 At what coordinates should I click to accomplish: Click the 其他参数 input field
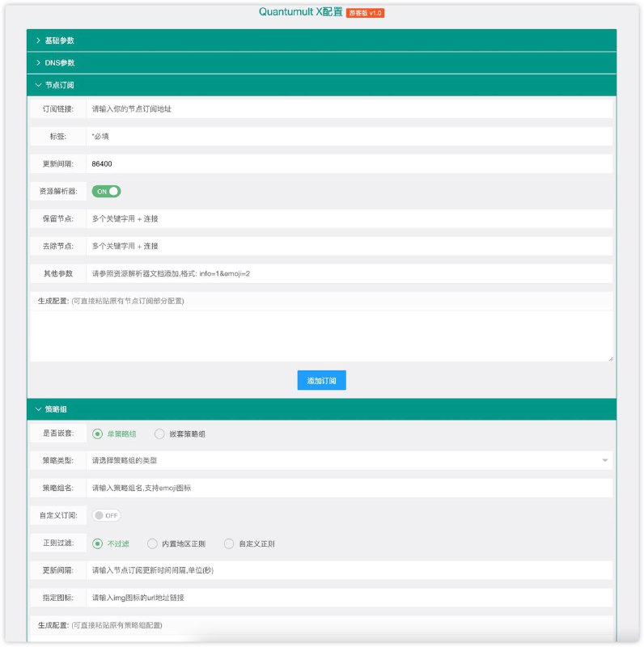350,273
